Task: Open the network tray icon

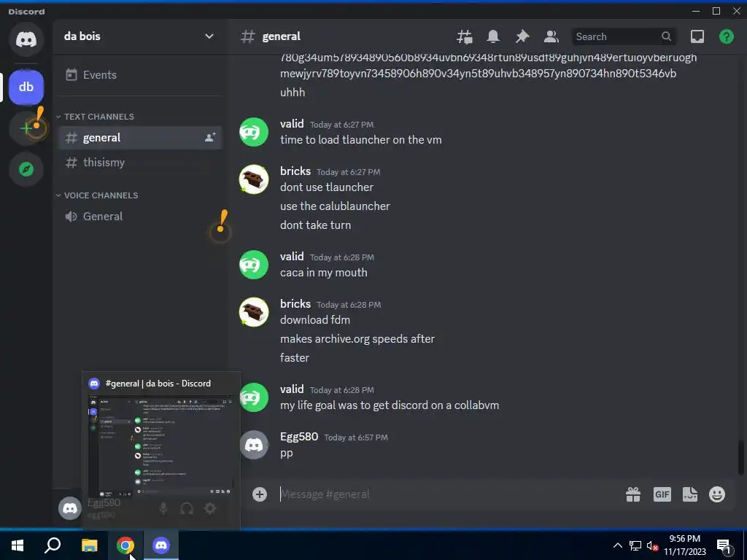Action: point(635,545)
